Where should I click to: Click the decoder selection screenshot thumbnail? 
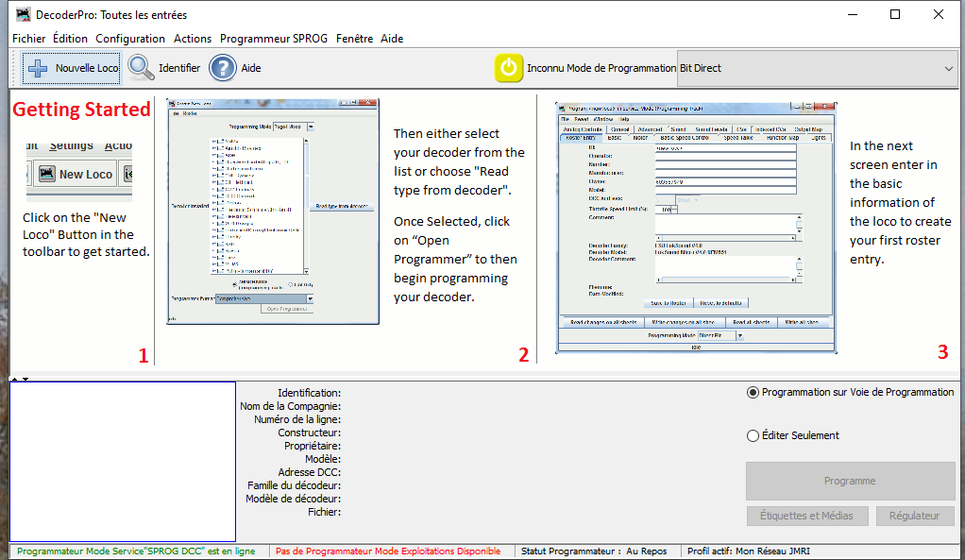[x=273, y=212]
